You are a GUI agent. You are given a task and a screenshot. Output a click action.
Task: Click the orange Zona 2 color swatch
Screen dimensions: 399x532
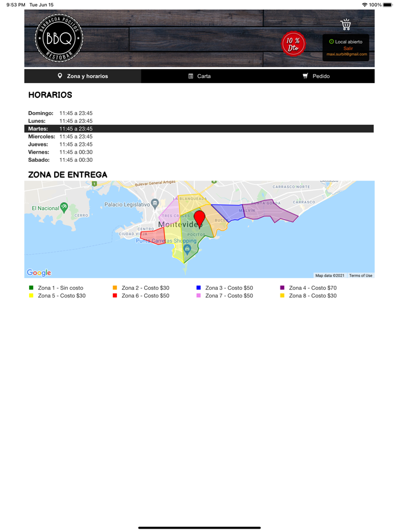click(x=115, y=288)
